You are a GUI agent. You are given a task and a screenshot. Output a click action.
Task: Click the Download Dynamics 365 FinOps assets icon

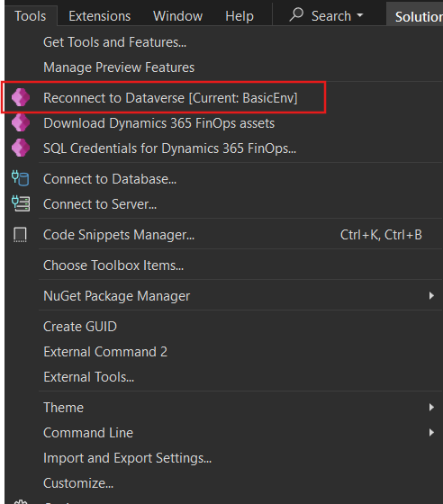click(21, 122)
